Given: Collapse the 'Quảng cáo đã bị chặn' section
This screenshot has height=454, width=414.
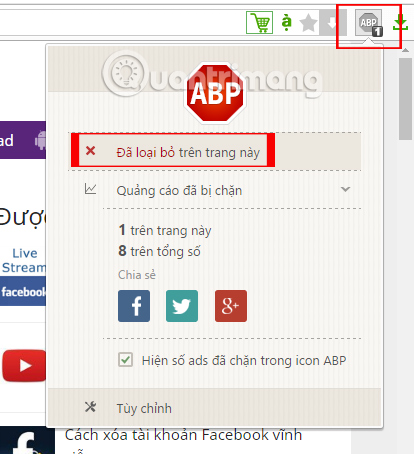Looking at the screenshot, I should [215, 190].
